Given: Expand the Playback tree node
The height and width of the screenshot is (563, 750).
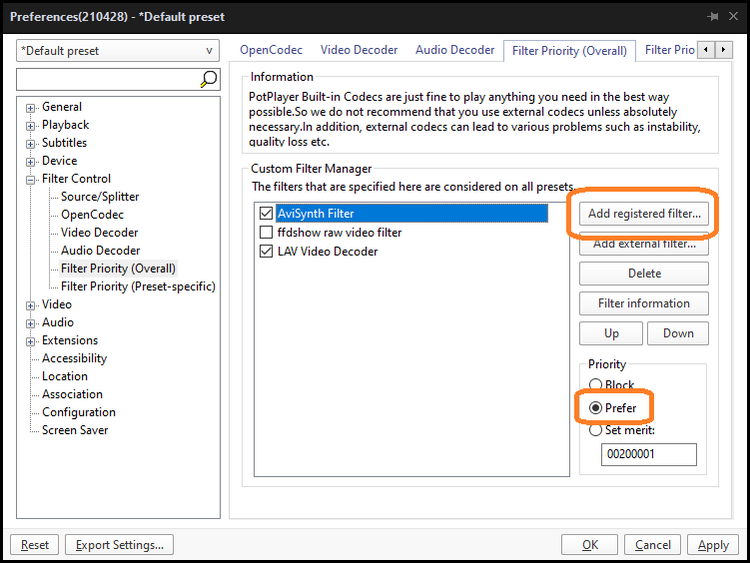Looking at the screenshot, I should tap(31, 126).
